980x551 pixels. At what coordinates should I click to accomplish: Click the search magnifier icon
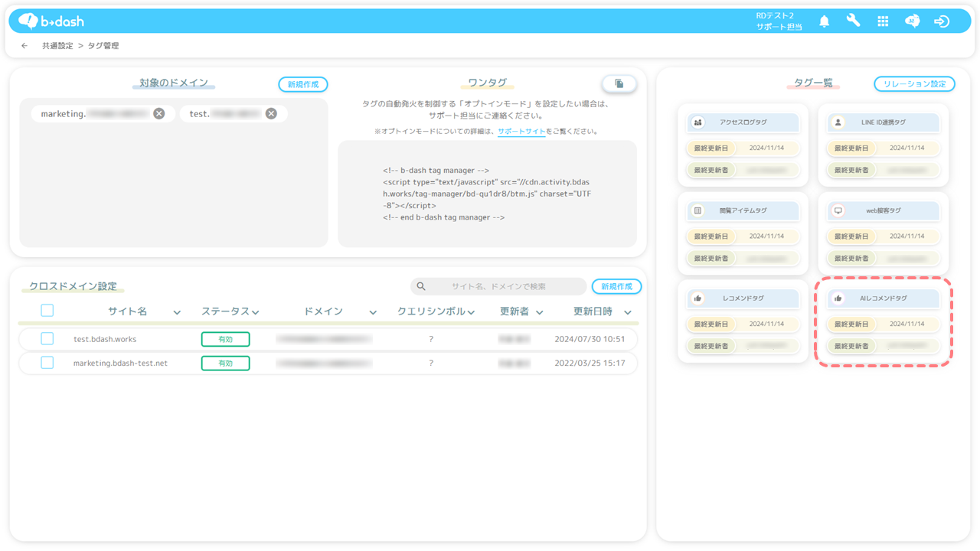(x=421, y=286)
